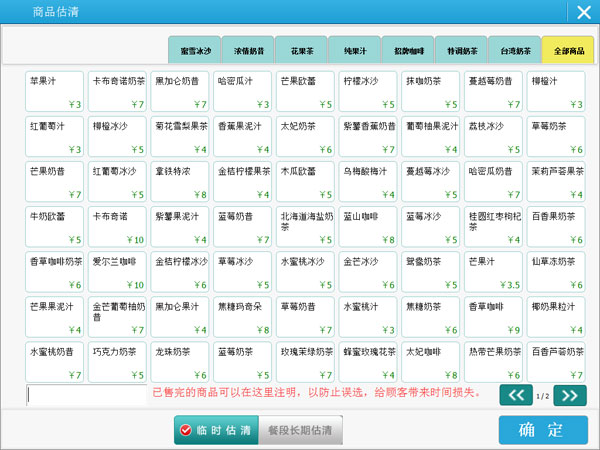Image resolution: width=600 pixels, height=450 pixels.
Task: Select the 临时估清 toggle option
Action: click(216, 429)
